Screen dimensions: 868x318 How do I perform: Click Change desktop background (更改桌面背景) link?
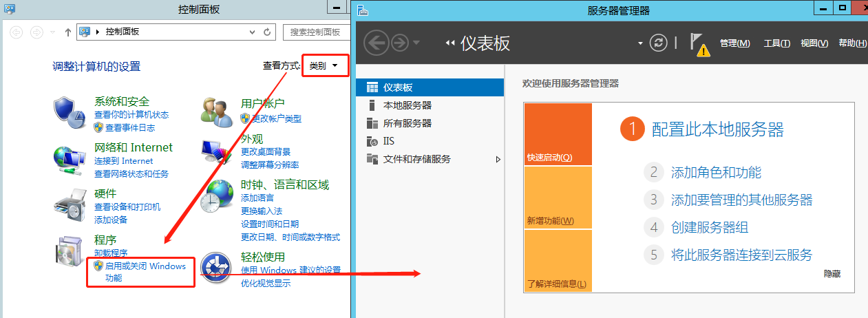point(266,151)
